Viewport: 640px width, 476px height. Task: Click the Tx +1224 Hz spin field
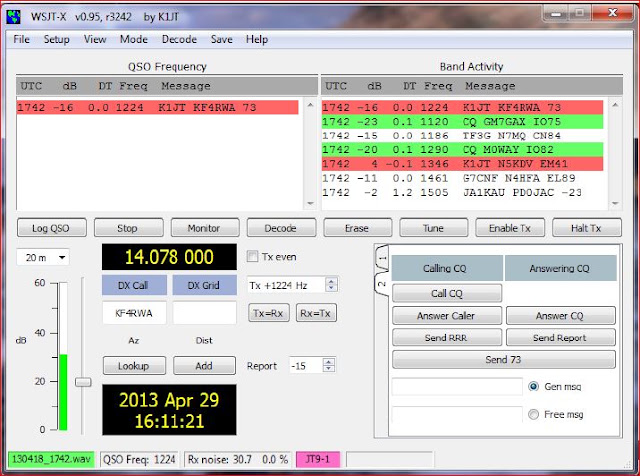tap(287, 285)
